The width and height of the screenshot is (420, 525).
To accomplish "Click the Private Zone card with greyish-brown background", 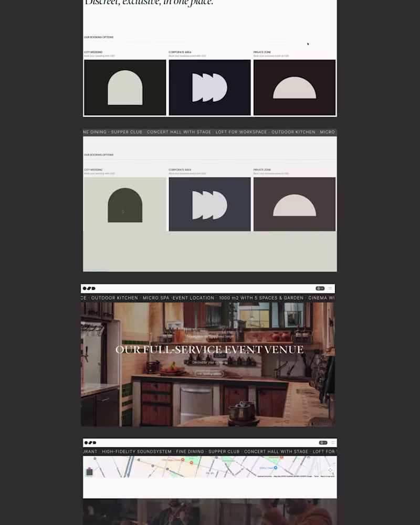I will coord(295,204).
